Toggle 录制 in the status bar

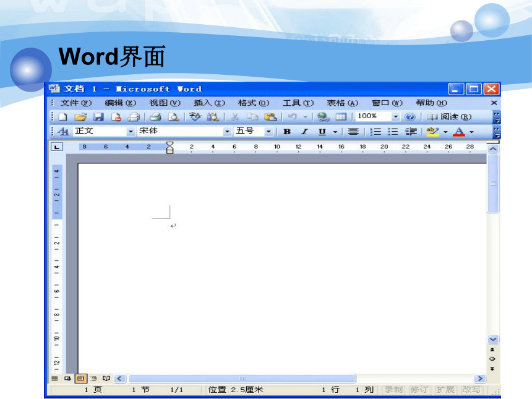click(393, 390)
